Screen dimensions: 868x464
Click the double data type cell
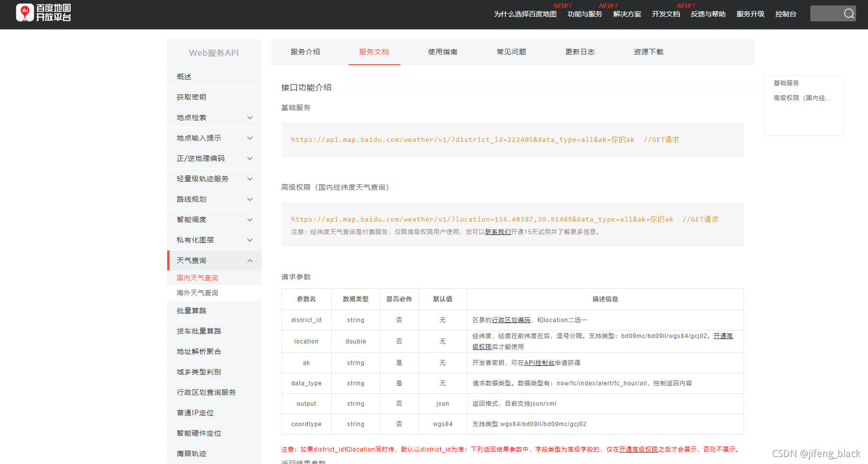pyautogui.click(x=356, y=342)
